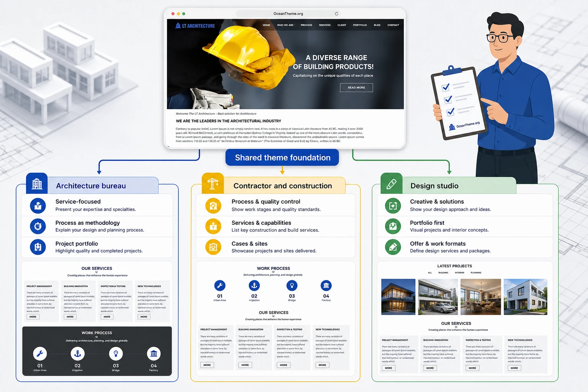The width and height of the screenshot is (588, 392).
Task: Click MORE under Project Management in Architecture bureau panel
Action: pyautogui.click(x=33, y=317)
